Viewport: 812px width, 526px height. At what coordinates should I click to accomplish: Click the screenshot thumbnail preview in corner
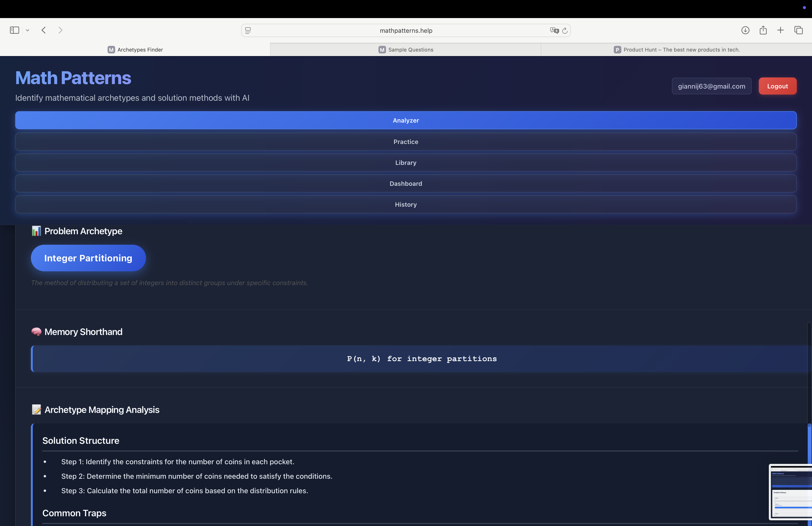791,492
